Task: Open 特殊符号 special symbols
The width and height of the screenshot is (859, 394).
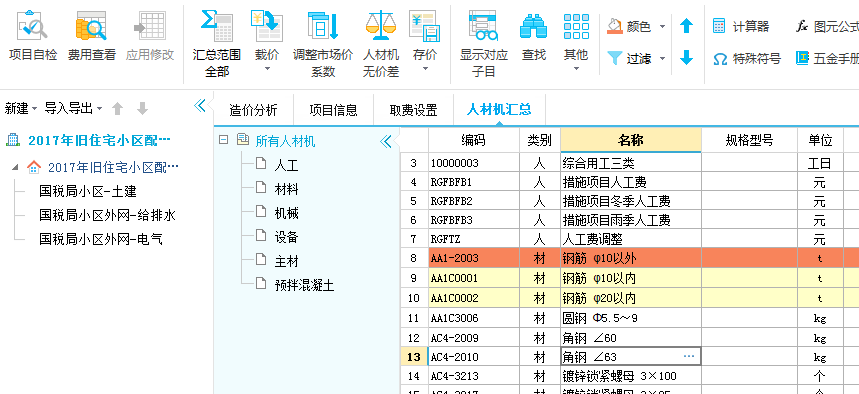Action: click(747, 58)
